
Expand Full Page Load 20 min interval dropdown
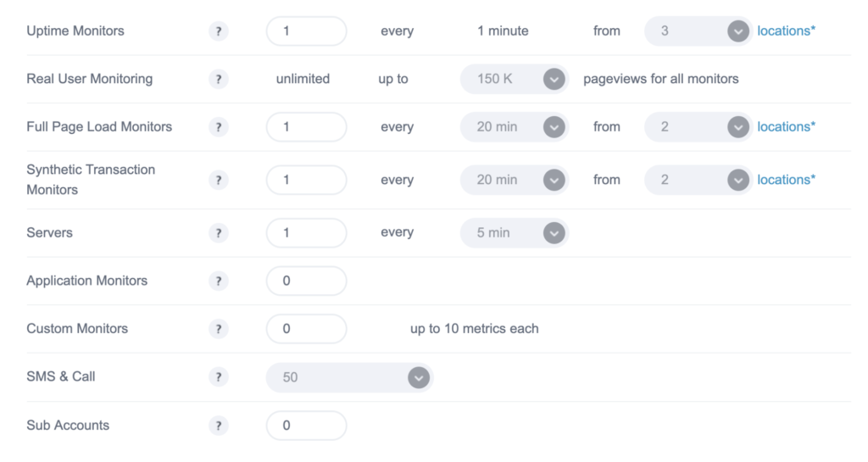(515, 127)
